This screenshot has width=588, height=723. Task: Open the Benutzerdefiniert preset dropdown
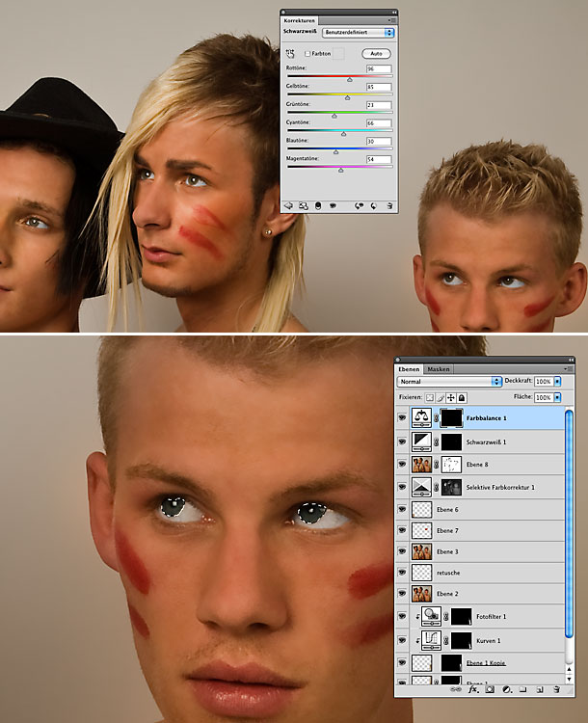coord(358,33)
